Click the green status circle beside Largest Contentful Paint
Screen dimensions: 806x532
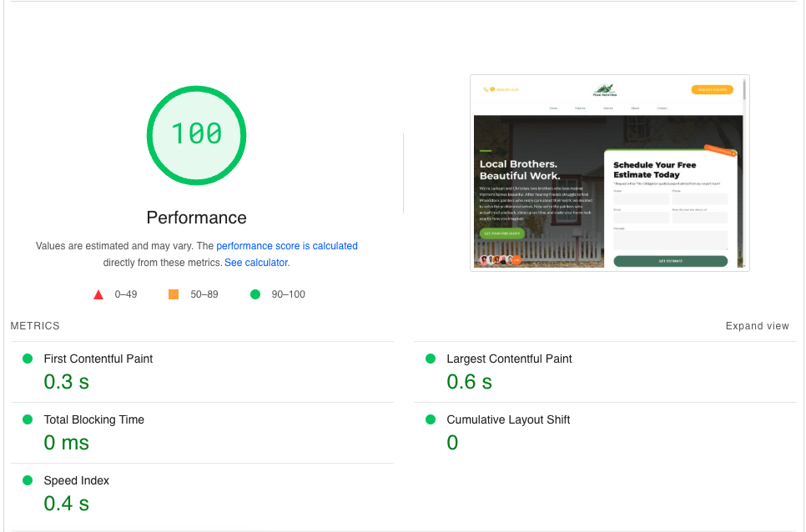(431, 359)
